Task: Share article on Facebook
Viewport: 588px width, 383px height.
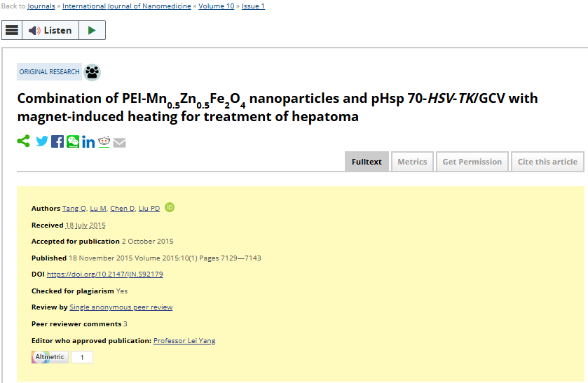Action: (x=57, y=141)
